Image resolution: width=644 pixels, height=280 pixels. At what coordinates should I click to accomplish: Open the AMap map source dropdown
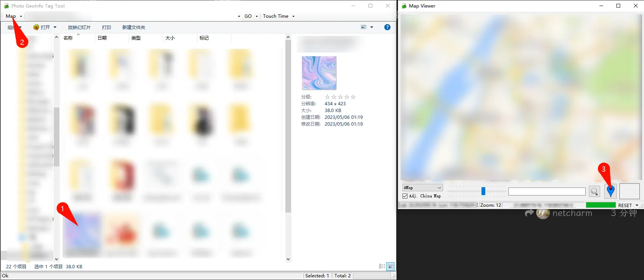click(422, 188)
